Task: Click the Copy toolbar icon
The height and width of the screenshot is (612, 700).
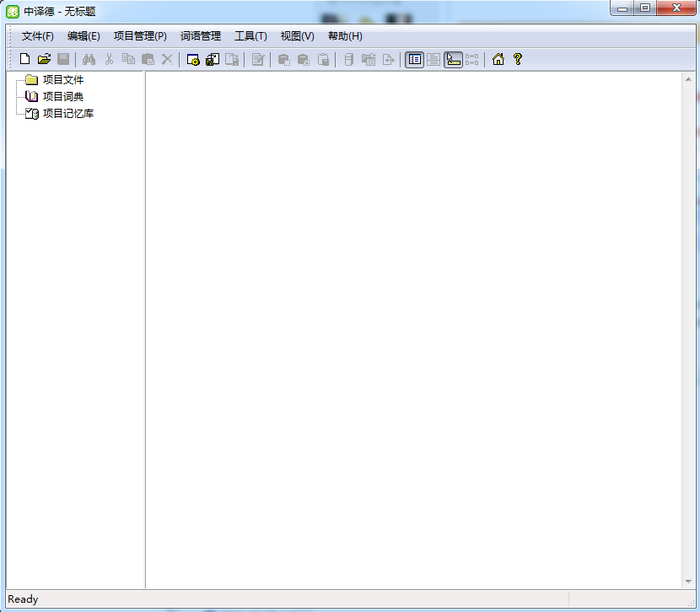Action: 128,59
